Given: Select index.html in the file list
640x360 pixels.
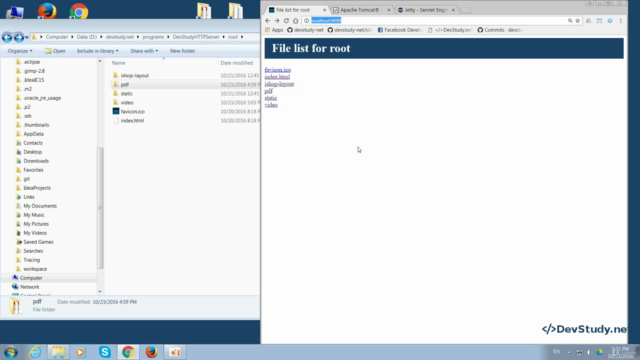Looking at the screenshot, I should tap(132, 120).
